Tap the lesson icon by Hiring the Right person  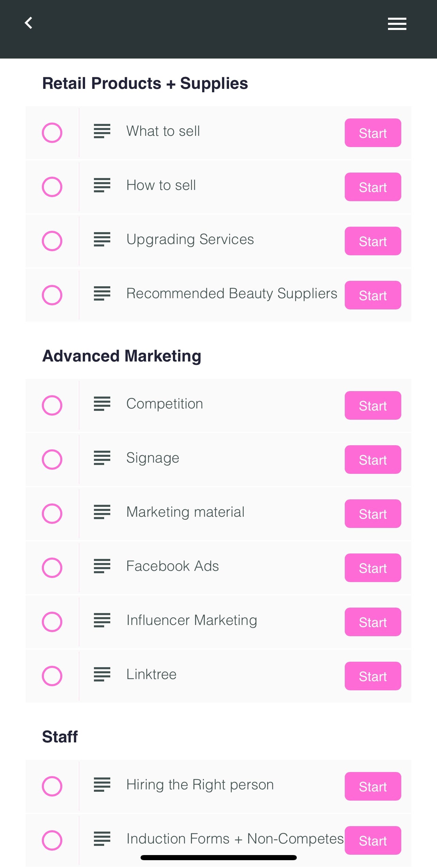(102, 785)
